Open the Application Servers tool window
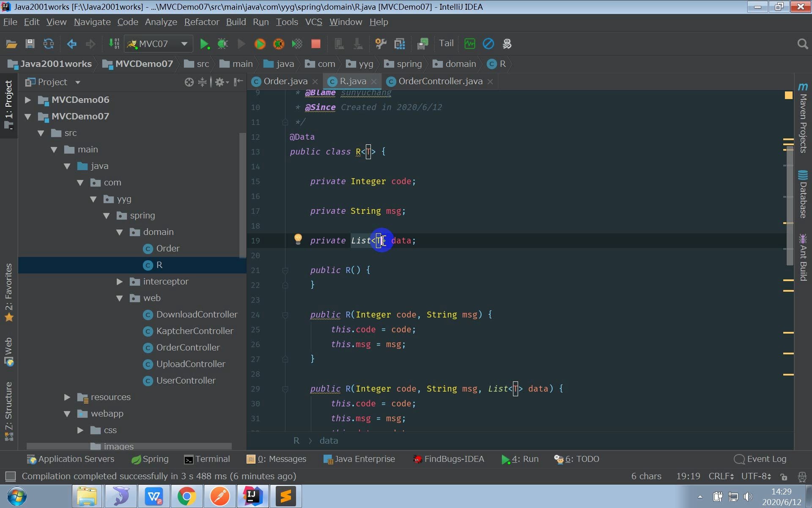The height and width of the screenshot is (508, 812). coord(71,459)
